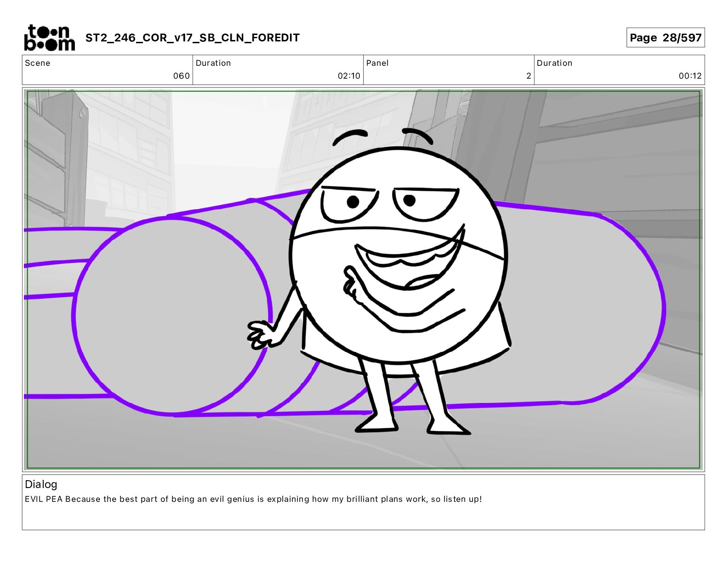Click the Toon Boom logo
This screenshot has width=728, height=563.
(49, 38)
